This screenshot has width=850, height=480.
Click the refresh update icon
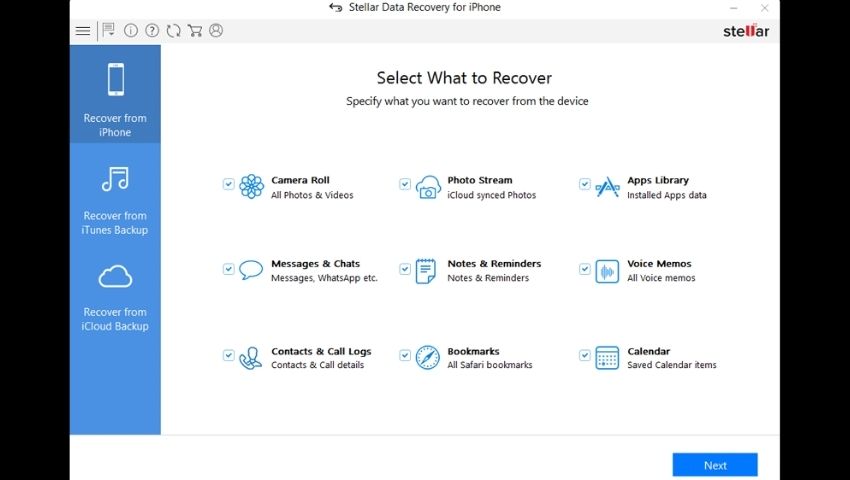point(173,31)
